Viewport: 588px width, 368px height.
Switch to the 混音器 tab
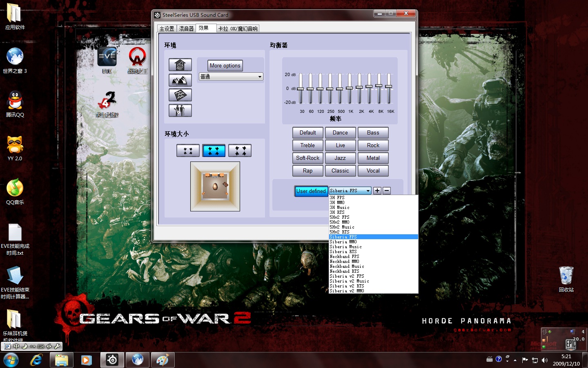[x=187, y=29]
